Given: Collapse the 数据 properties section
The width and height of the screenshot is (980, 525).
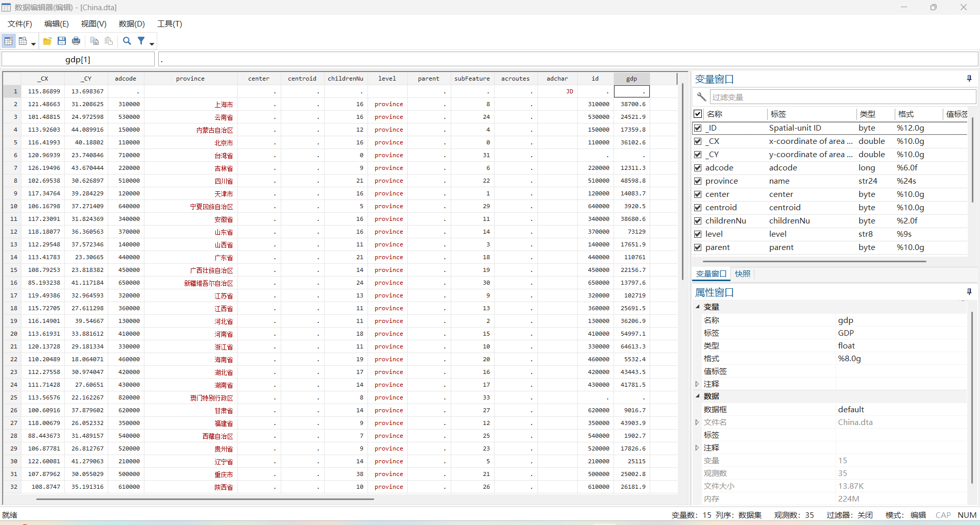Looking at the screenshot, I should click(697, 396).
